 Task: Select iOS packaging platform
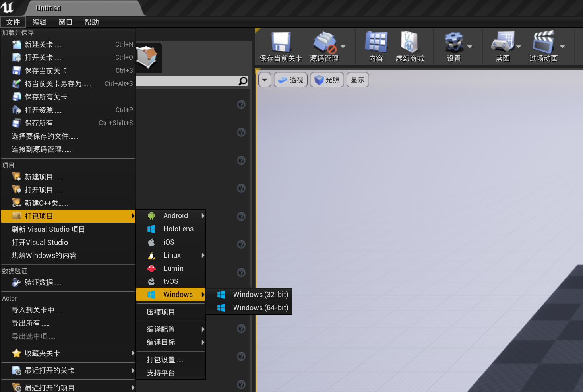[x=170, y=242]
